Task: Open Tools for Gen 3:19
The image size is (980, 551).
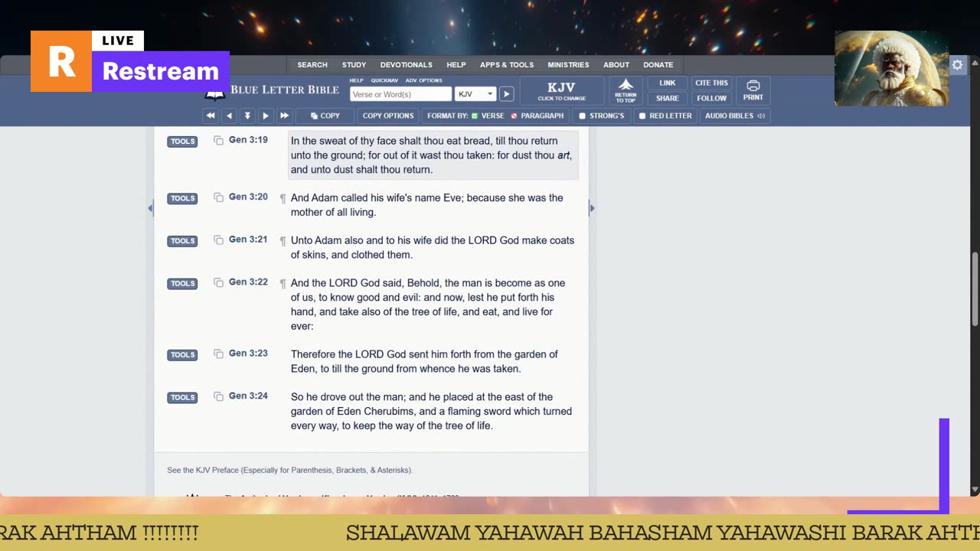Action: point(182,142)
